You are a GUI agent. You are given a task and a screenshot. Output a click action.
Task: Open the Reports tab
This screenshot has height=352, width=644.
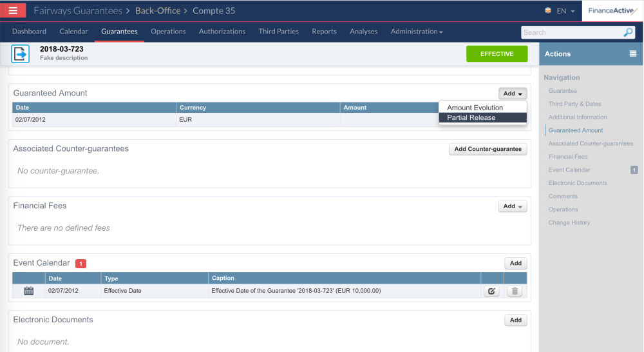pos(324,32)
